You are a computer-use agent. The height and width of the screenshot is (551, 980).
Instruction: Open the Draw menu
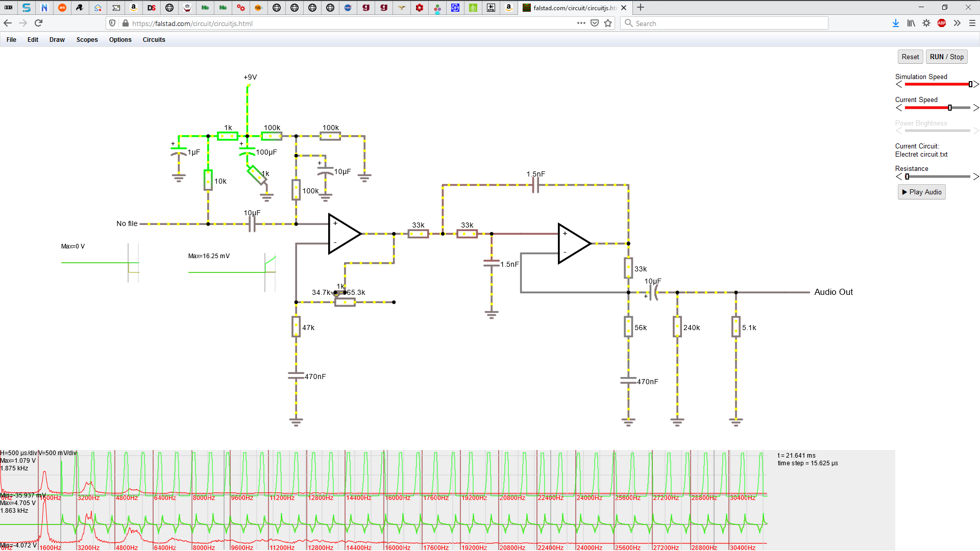pyautogui.click(x=57, y=40)
